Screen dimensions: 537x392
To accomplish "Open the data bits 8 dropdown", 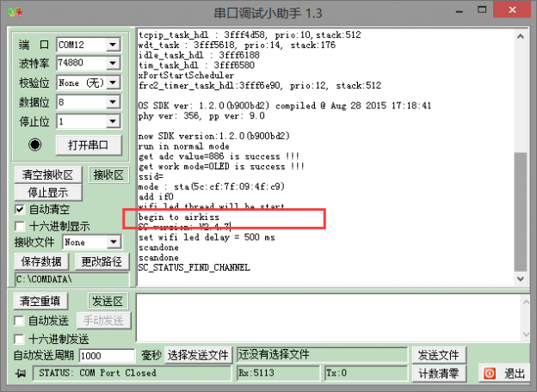I will coord(113,102).
